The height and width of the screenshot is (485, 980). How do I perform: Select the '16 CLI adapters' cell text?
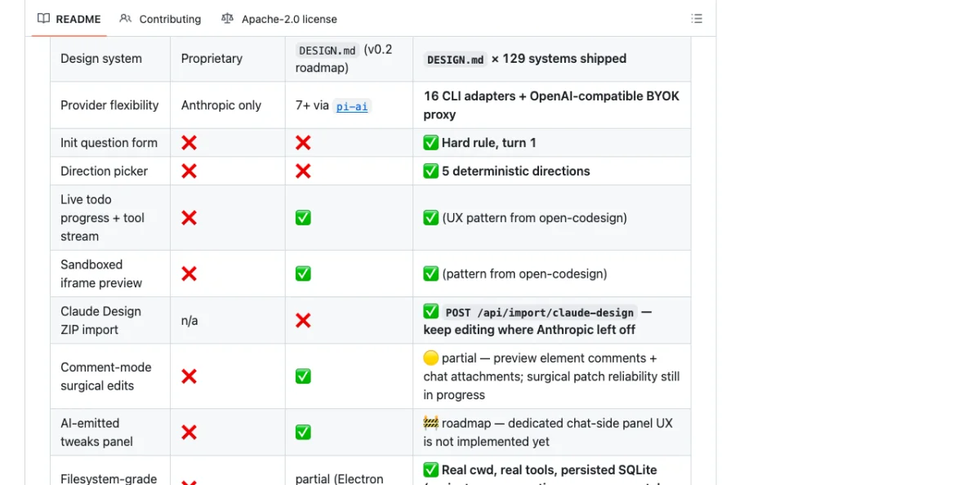pyautogui.click(x=551, y=105)
